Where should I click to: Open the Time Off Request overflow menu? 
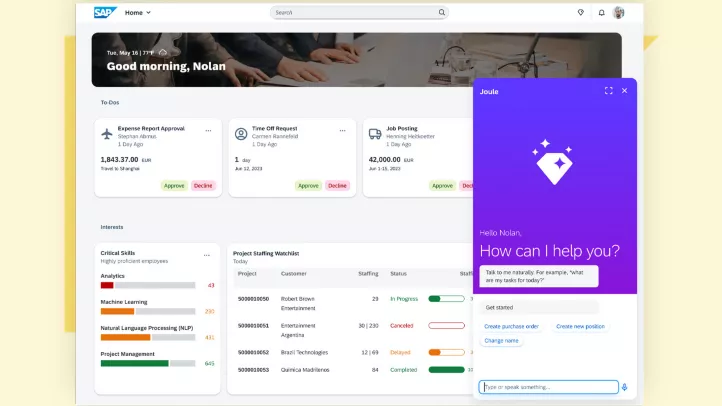tap(342, 130)
